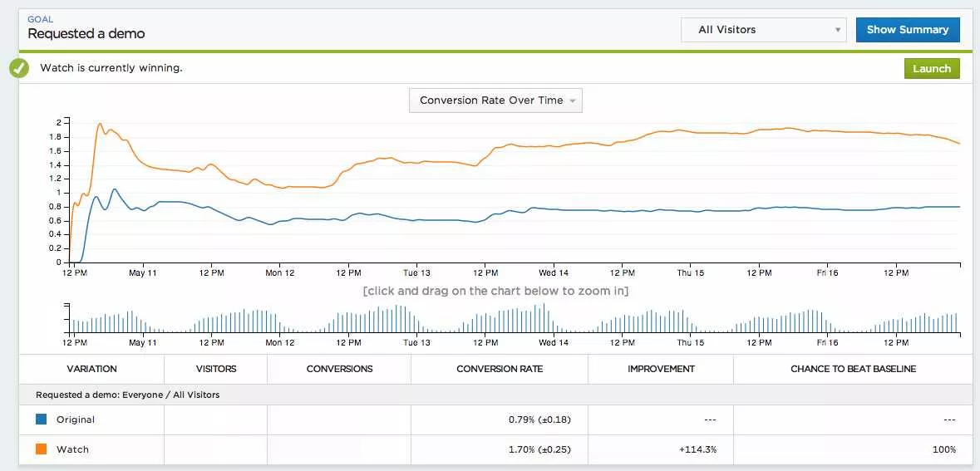The image size is (980, 471).
Task: Click the orange Watch color swatch
Action: [42, 449]
